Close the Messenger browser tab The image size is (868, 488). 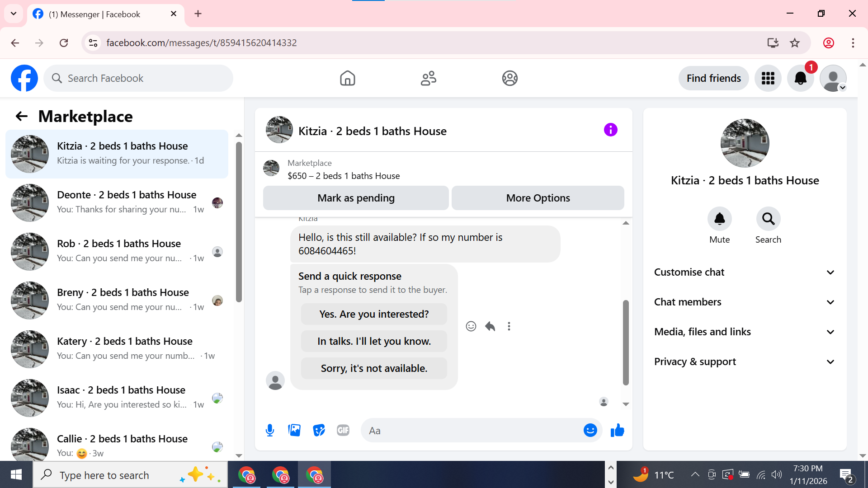click(174, 14)
